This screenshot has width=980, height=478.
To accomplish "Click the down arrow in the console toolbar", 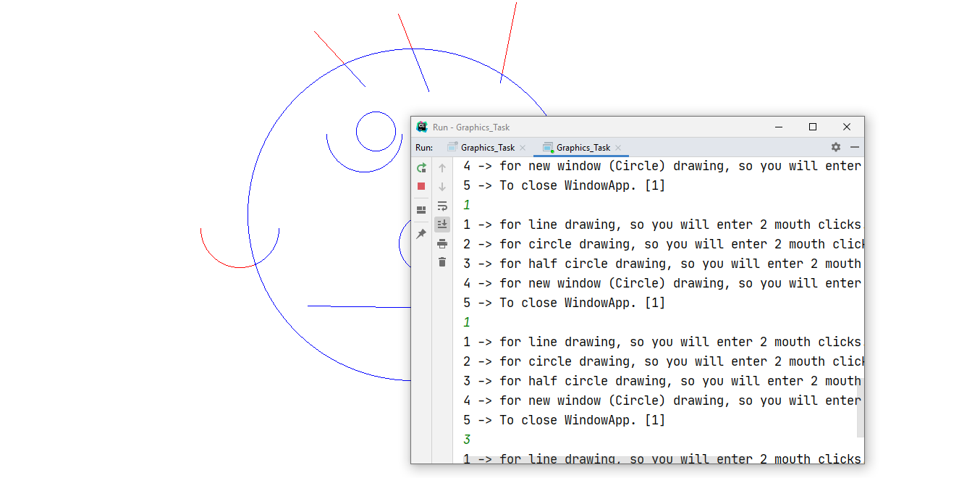I will (x=442, y=187).
